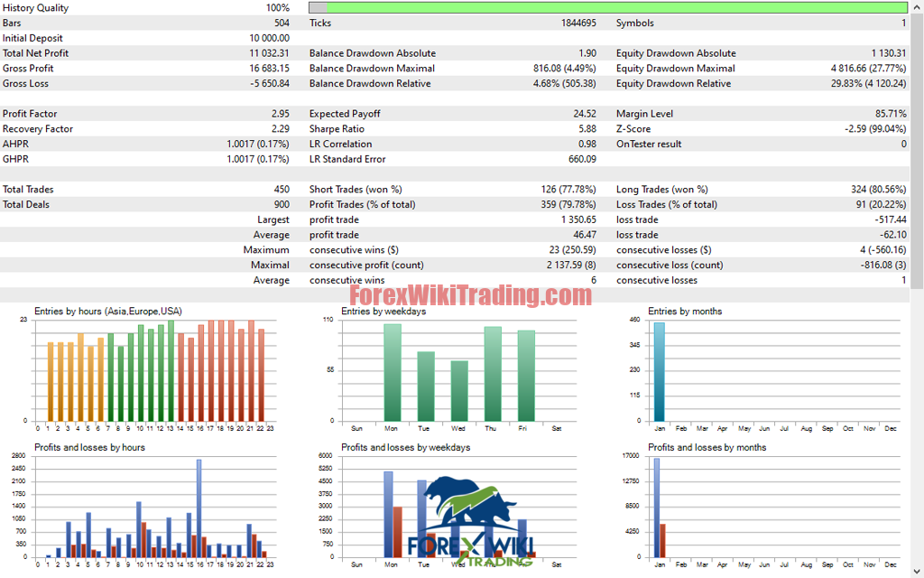Click the Profits and losses by months title
Screen dimensions: 924x578
click(x=707, y=448)
